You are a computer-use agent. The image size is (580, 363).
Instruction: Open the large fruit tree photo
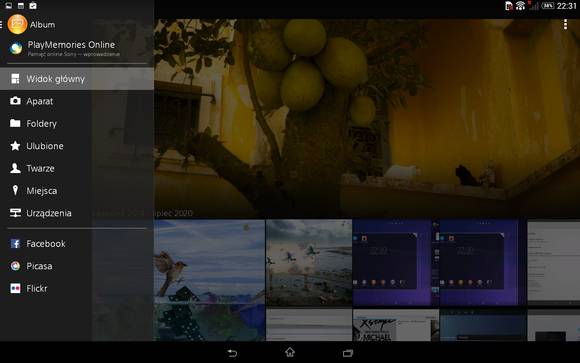[x=367, y=118]
